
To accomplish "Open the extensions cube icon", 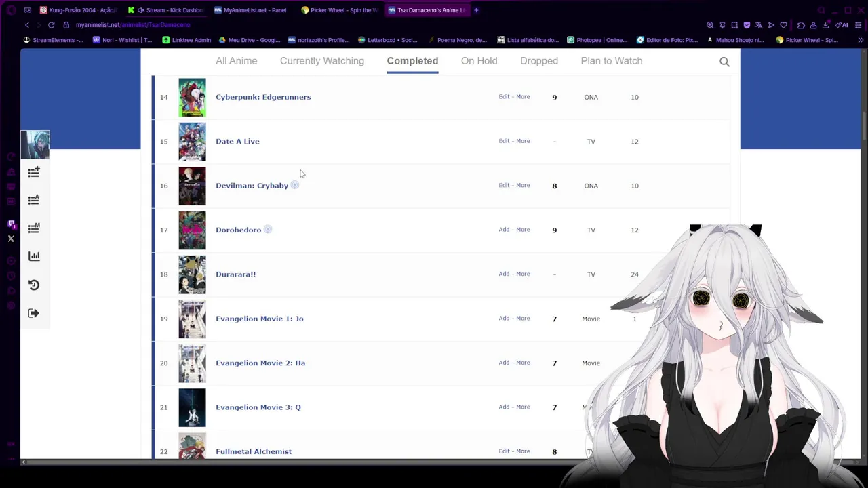I will point(801,25).
